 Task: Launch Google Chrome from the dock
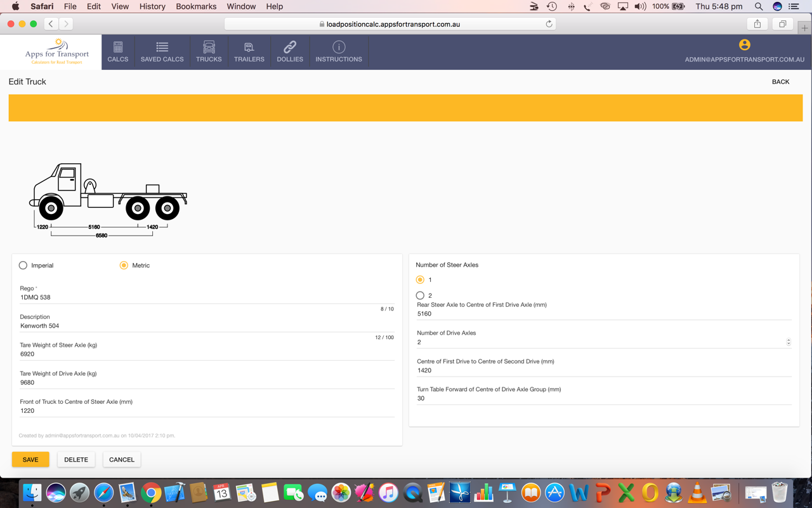click(151, 493)
